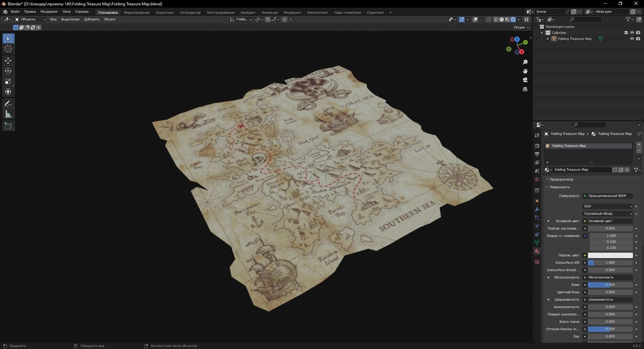Select the Transform tool
This screenshot has height=349, width=644.
8,92
